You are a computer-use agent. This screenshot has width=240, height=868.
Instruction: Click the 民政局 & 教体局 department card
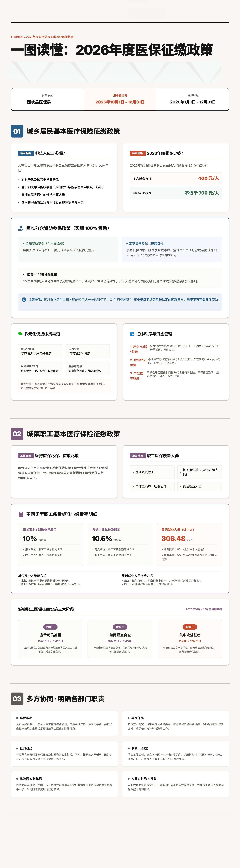pos(64,784)
